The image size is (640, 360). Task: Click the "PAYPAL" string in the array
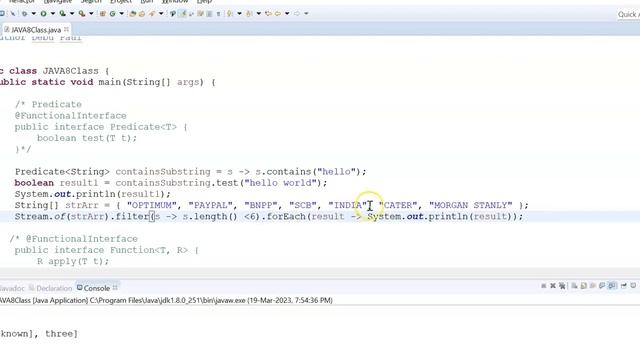(x=210, y=205)
